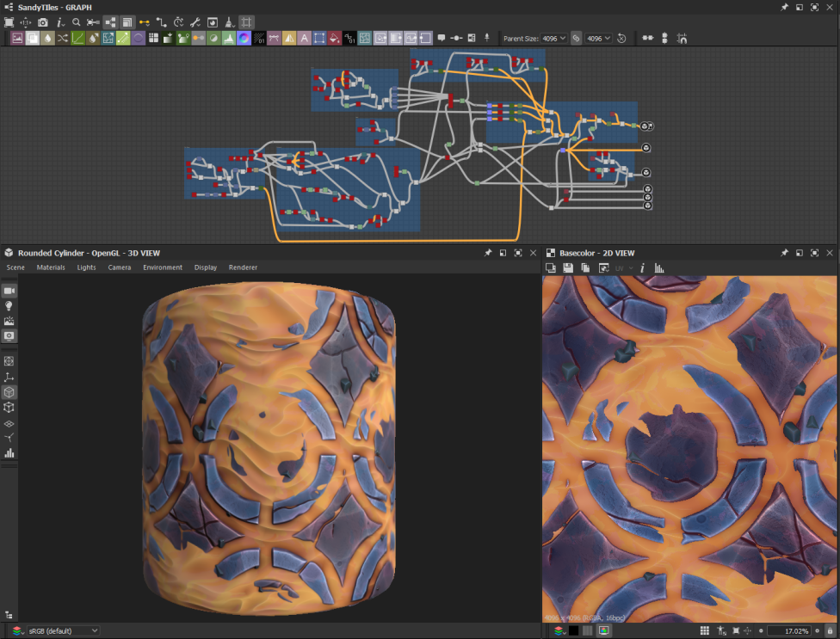840x639 pixels.
Task: Click the black background color swatch
Action: [573, 630]
